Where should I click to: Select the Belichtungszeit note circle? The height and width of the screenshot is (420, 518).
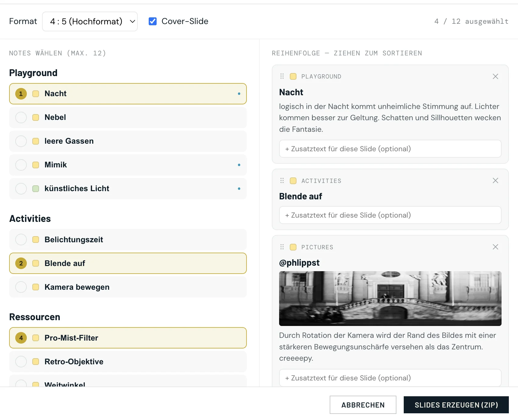click(21, 240)
